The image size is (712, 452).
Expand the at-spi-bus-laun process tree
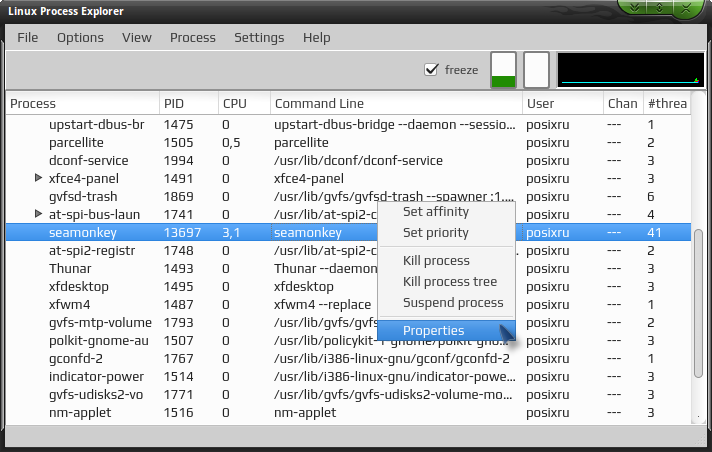coord(39,214)
